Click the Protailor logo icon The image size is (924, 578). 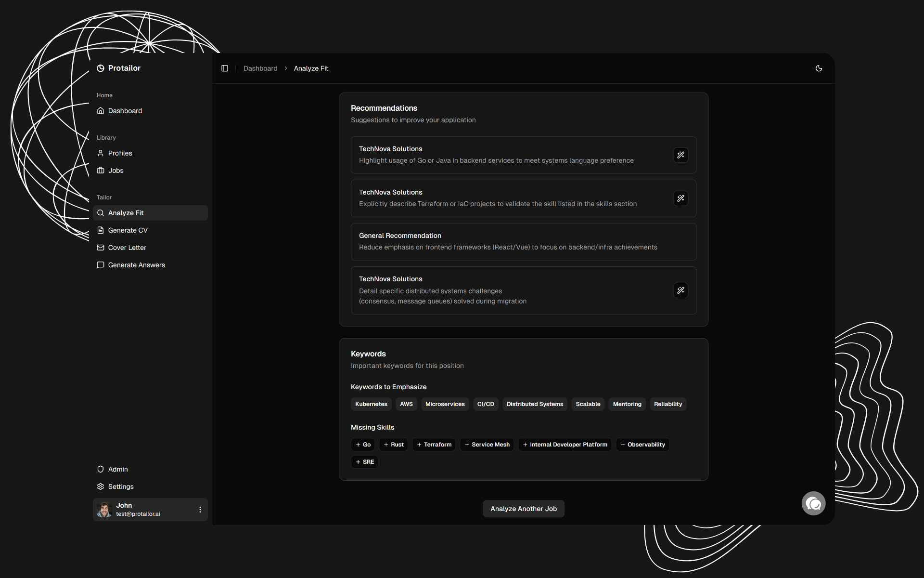101,68
